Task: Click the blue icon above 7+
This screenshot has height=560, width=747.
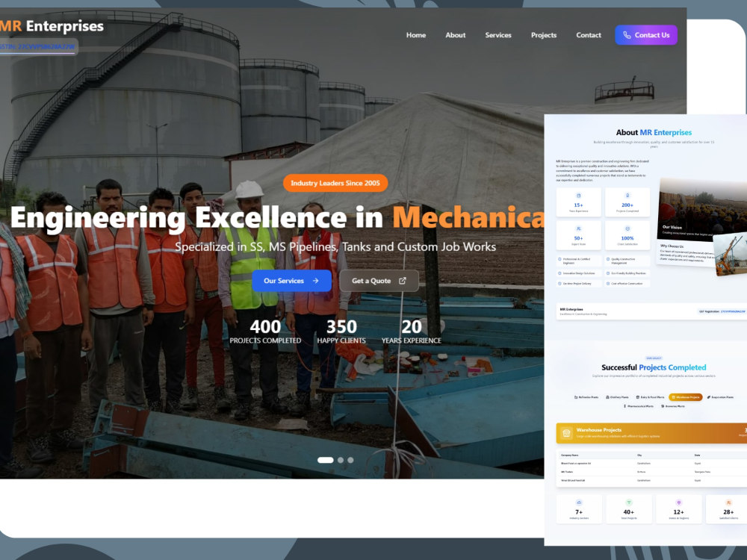Action: (x=579, y=503)
